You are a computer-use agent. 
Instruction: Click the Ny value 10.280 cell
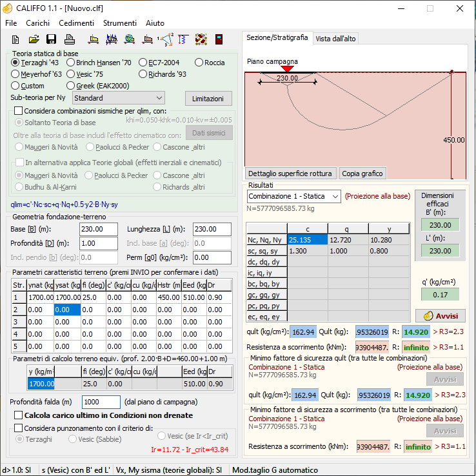389,240
